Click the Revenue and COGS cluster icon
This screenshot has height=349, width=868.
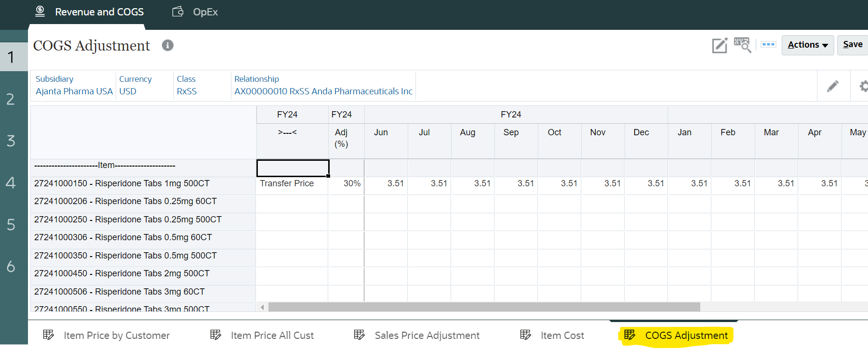coord(40,12)
